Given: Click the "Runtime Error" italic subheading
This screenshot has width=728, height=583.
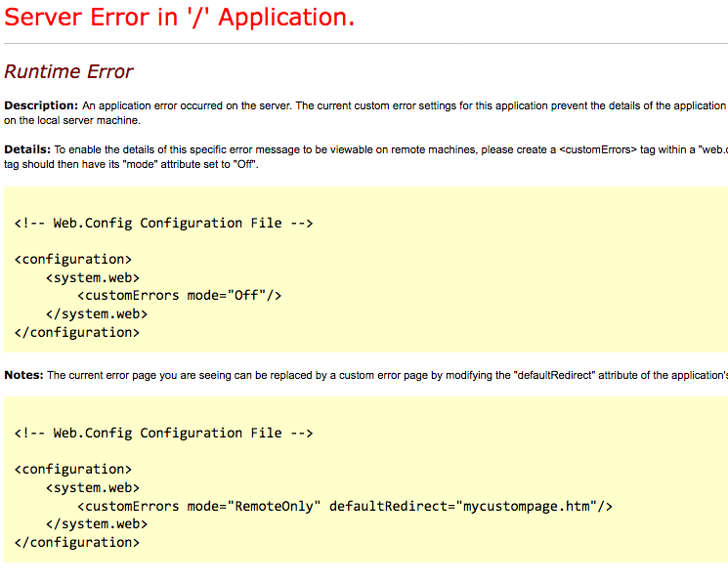Looking at the screenshot, I should point(68,72).
